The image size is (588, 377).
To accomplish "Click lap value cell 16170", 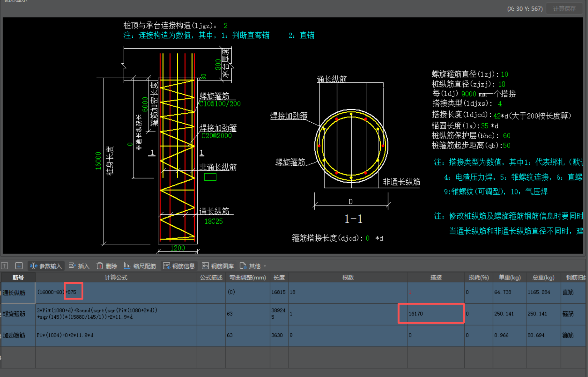I will 436,314.
